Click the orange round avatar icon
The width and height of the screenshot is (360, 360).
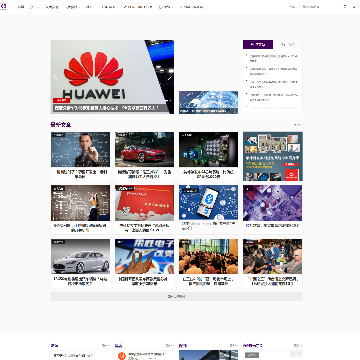click(x=122, y=356)
